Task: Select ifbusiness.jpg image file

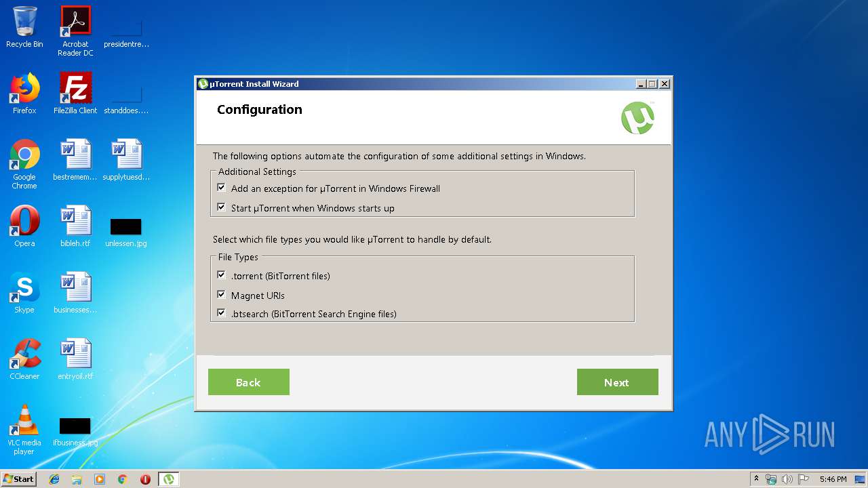Action: tap(75, 432)
